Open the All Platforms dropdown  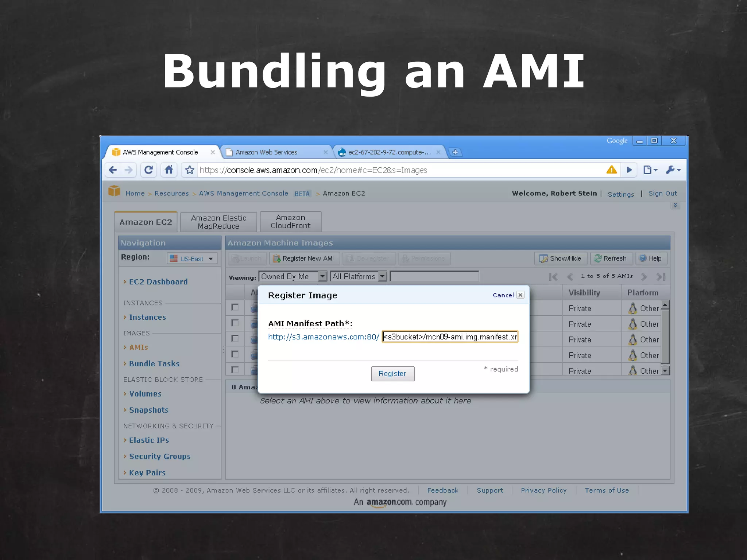click(x=358, y=276)
